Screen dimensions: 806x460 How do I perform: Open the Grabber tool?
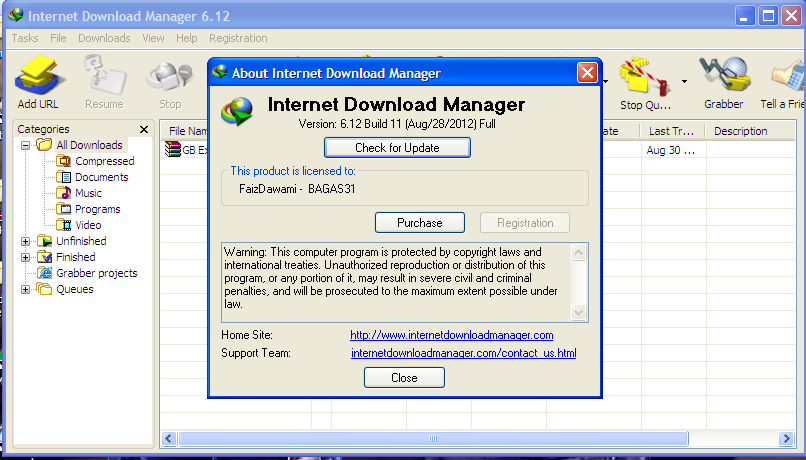(724, 76)
